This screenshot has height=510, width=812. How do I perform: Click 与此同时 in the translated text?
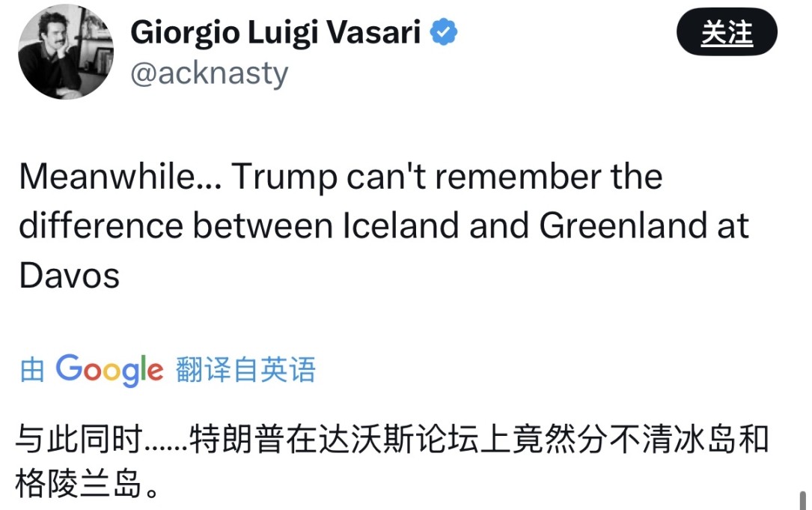(x=79, y=439)
